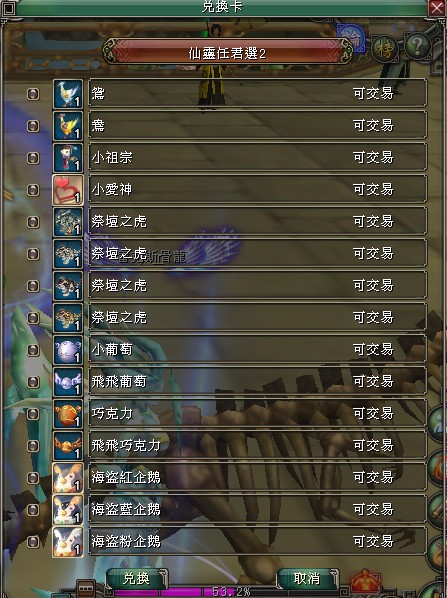Screen dimensions: 447x598
Task: Choose the 海盜紅企鵝 list row
Action: pos(257,478)
